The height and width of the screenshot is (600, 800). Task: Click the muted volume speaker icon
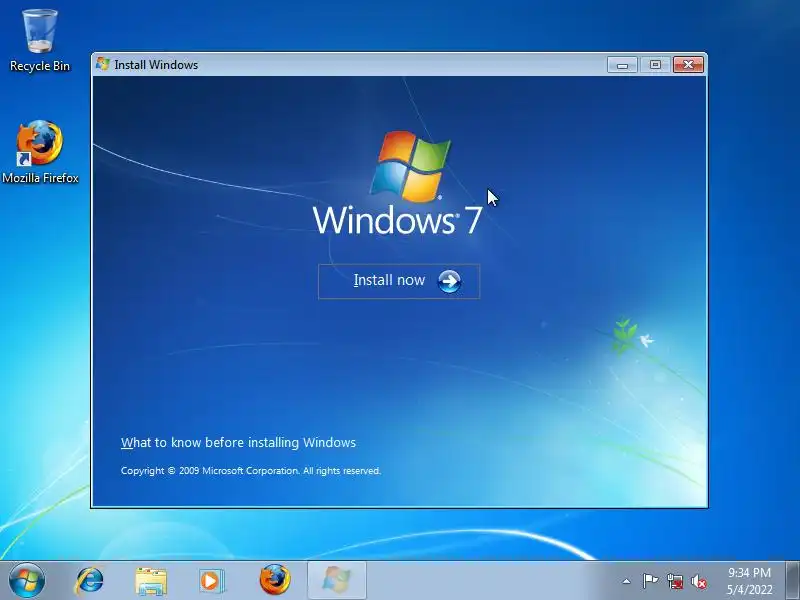tap(699, 581)
